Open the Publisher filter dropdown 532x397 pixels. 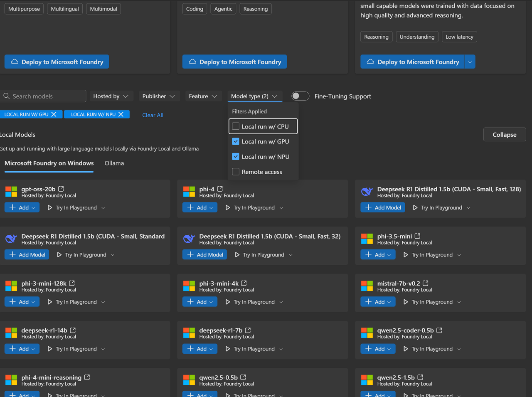(x=159, y=96)
